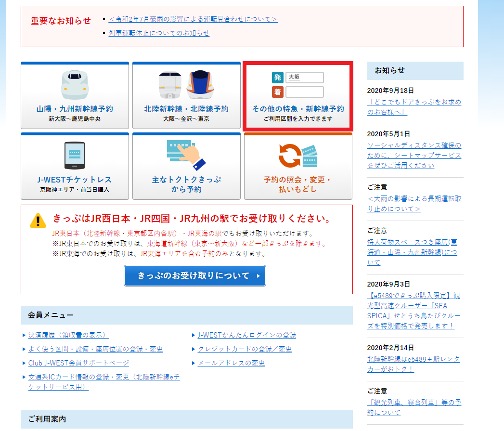Click the orange refresh arrows reservation-change icon
The width and height of the screenshot is (504, 431).
coord(298,156)
